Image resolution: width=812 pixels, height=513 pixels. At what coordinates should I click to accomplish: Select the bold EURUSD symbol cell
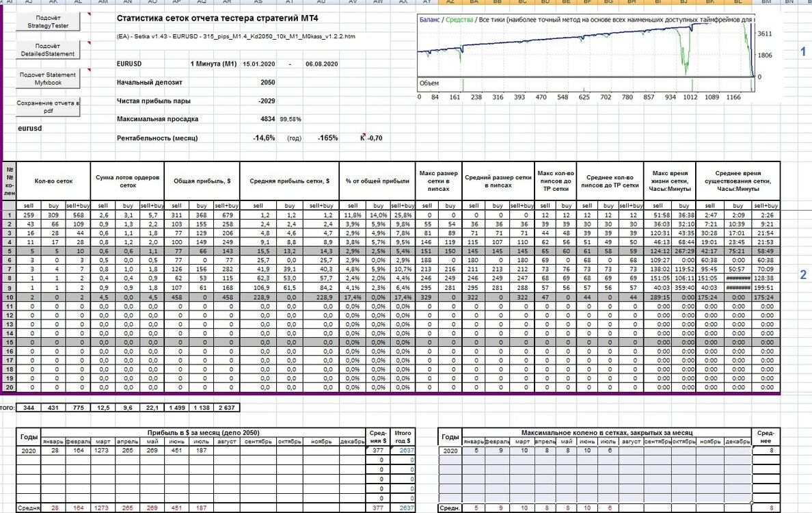[x=129, y=64]
